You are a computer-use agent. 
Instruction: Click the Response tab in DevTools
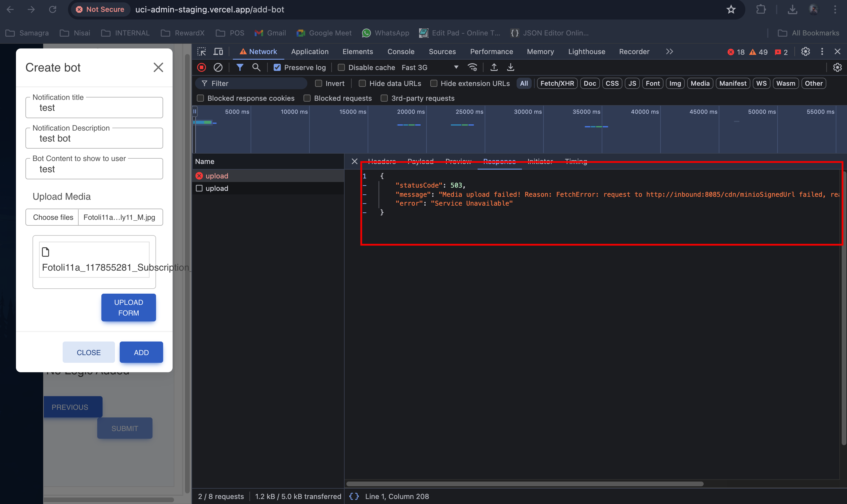[499, 161]
